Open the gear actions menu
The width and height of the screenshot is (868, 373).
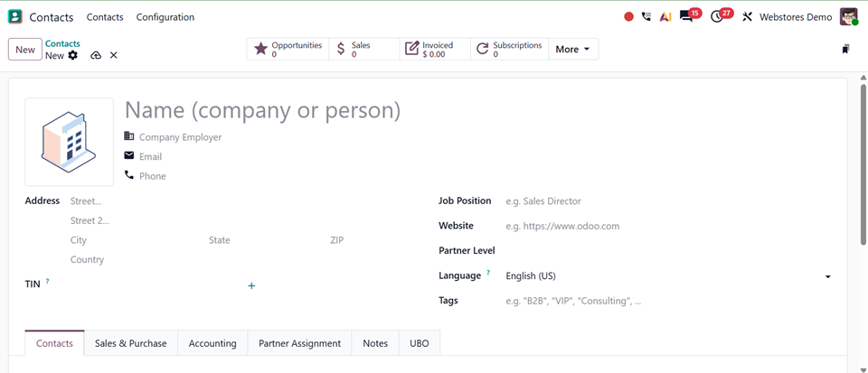click(x=73, y=55)
